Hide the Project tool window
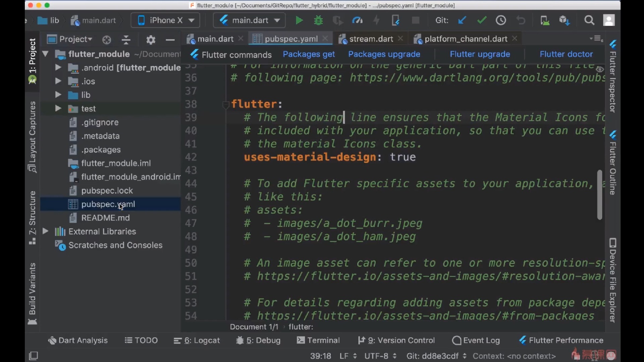The image size is (644, 362). (170, 40)
